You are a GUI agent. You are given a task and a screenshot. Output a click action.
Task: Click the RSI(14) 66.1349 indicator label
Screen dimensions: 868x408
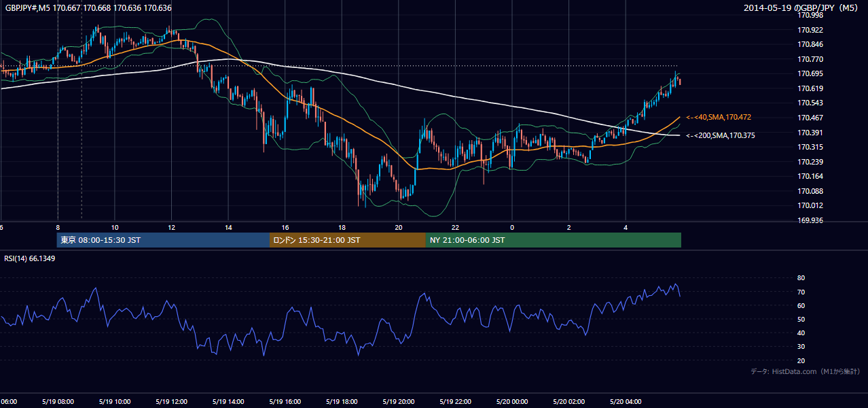(30, 258)
